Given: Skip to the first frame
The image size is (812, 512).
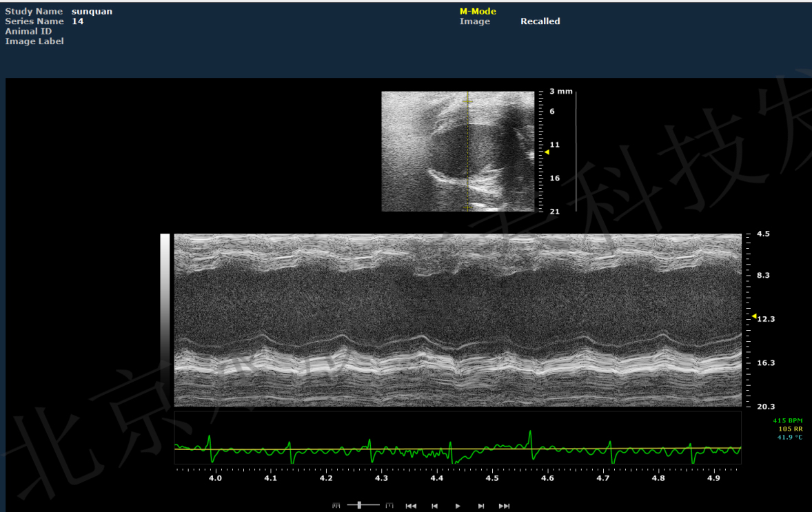Looking at the screenshot, I should coord(411,506).
